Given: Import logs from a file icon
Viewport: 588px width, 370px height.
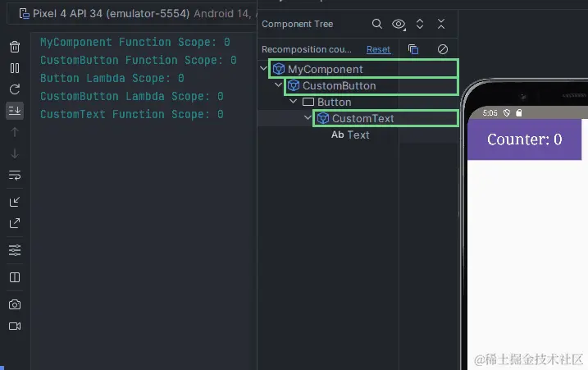Looking at the screenshot, I should click(x=15, y=202).
